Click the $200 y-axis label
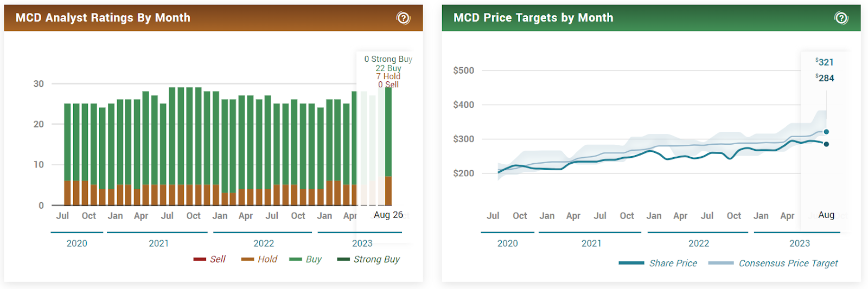 click(464, 174)
